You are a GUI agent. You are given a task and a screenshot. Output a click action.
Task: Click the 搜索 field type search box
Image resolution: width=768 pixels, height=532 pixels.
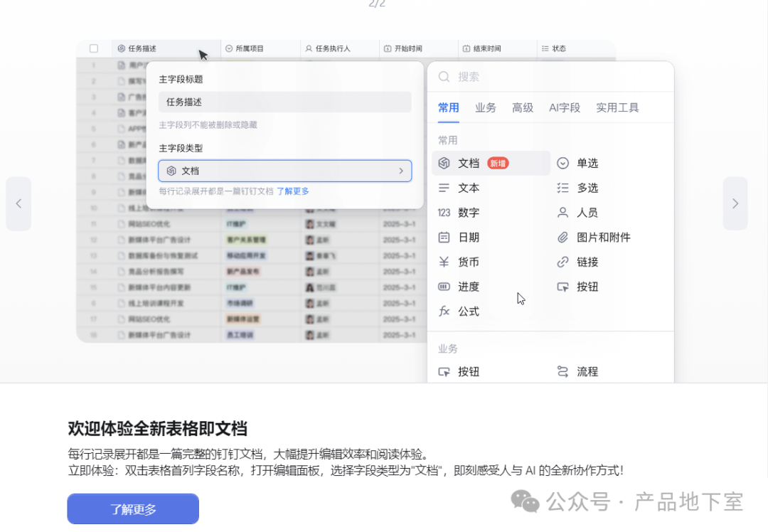pos(555,77)
